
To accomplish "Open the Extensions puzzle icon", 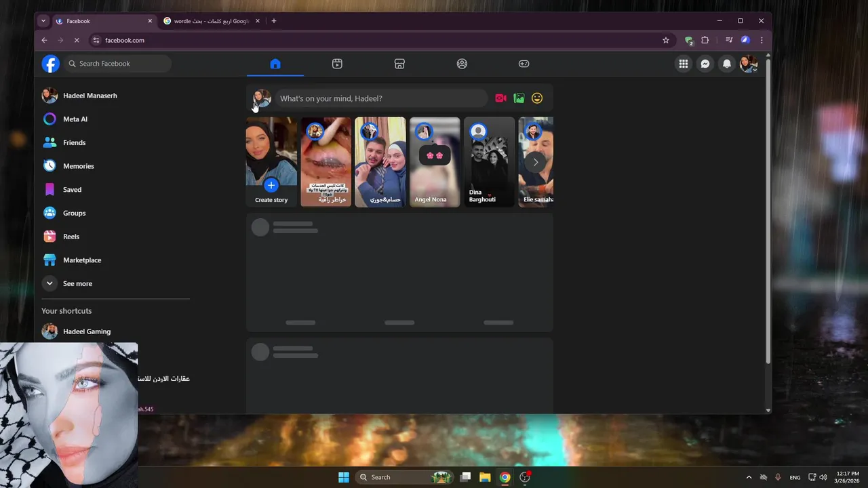I will (x=705, y=40).
